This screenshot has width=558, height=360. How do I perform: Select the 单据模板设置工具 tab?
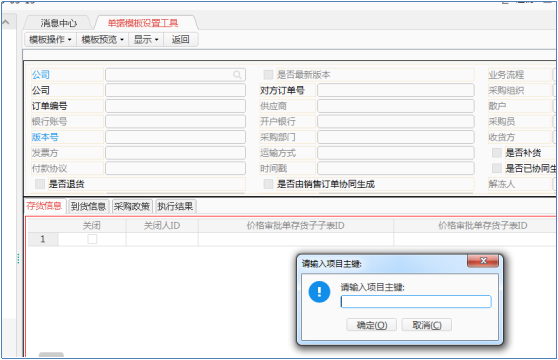point(143,23)
